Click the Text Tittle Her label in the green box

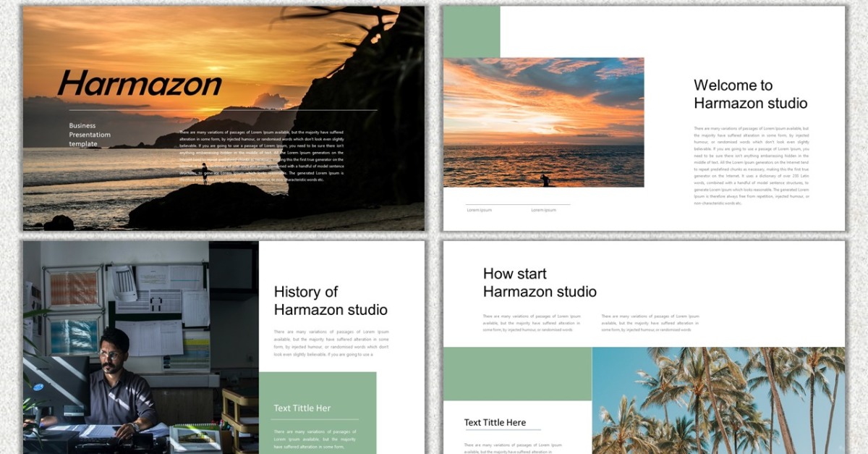[x=302, y=408]
